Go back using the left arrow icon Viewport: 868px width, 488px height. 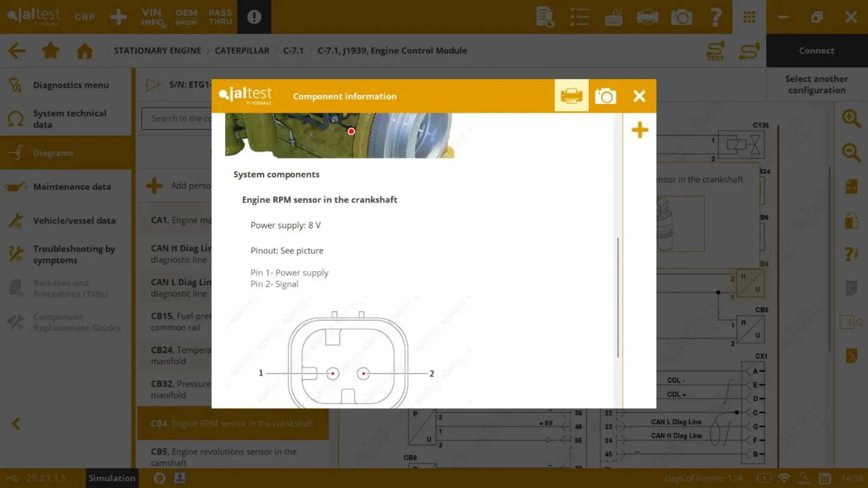click(x=17, y=51)
